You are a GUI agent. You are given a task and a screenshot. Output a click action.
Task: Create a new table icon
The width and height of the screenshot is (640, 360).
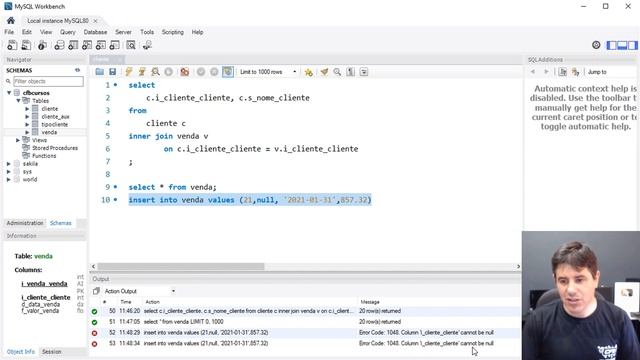pos(73,45)
